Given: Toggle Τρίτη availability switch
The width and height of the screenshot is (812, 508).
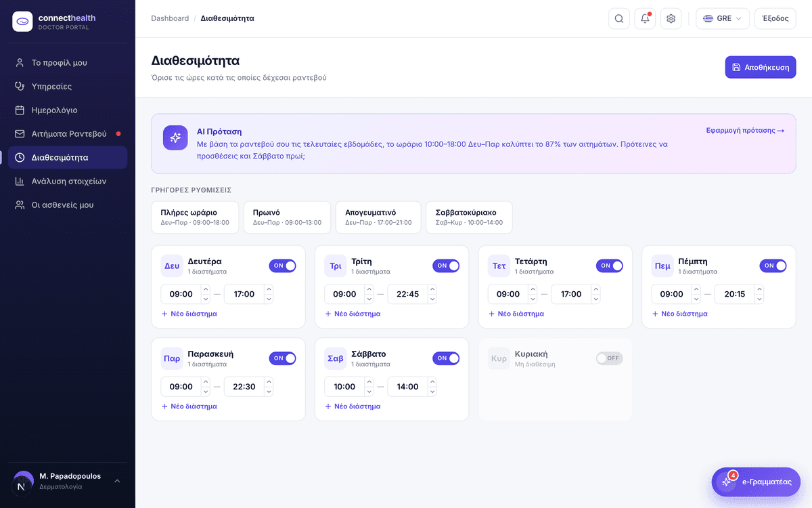Looking at the screenshot, I should click(446, 266).
